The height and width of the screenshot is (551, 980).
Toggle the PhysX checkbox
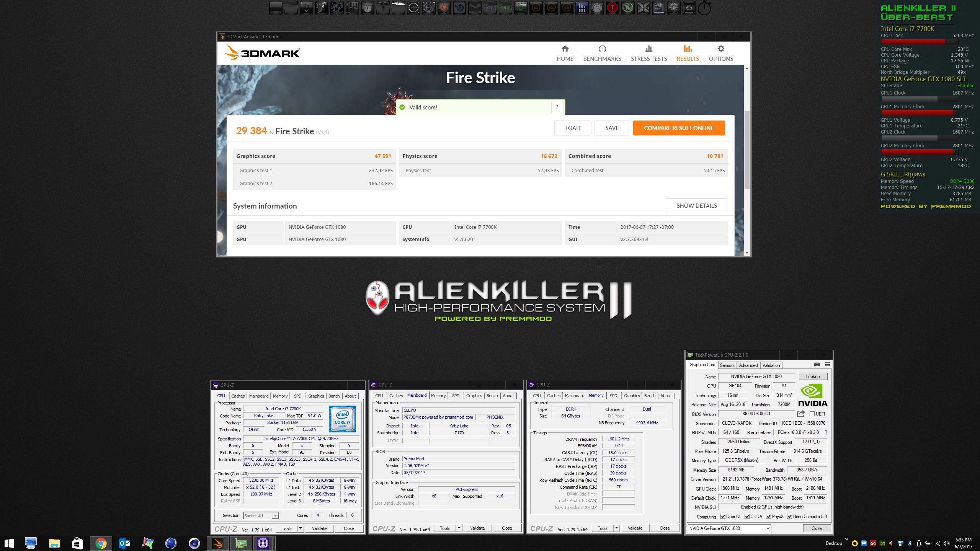(768, 517)
